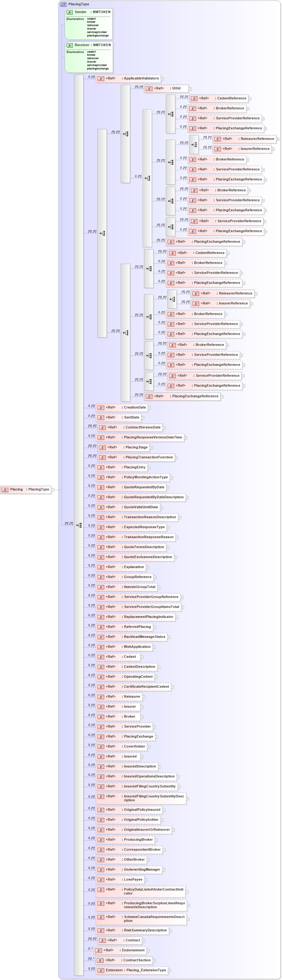Click the E icon of Insured
Image resolution: width=282 pixels, height=980 pixels.
point(101,757)
